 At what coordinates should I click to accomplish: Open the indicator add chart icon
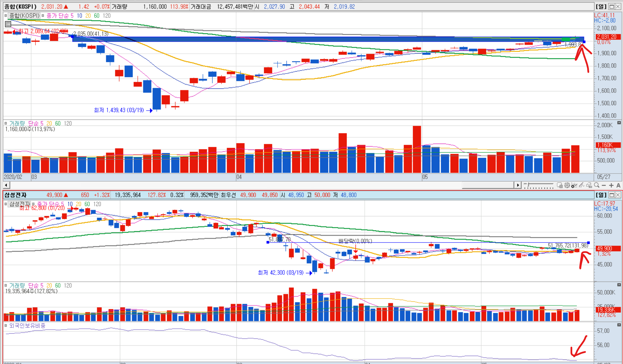[574, 186]
